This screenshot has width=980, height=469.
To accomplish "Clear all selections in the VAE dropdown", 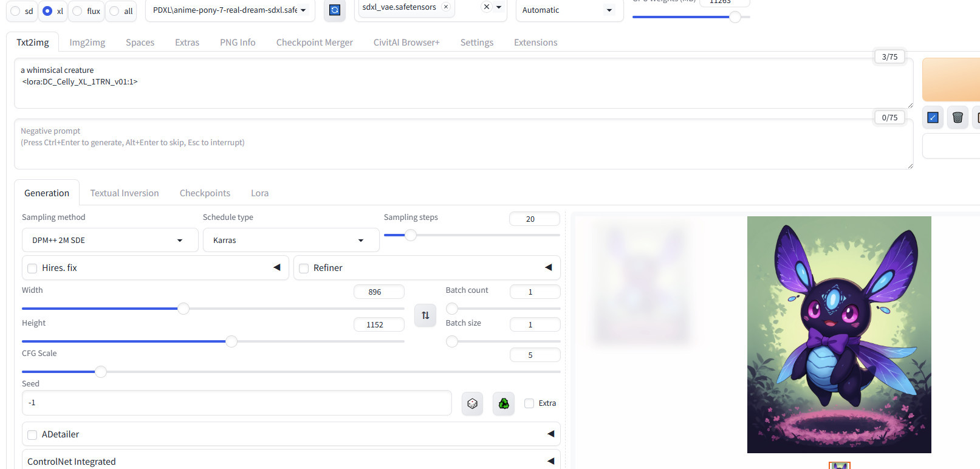I will (x=486, y=7).
